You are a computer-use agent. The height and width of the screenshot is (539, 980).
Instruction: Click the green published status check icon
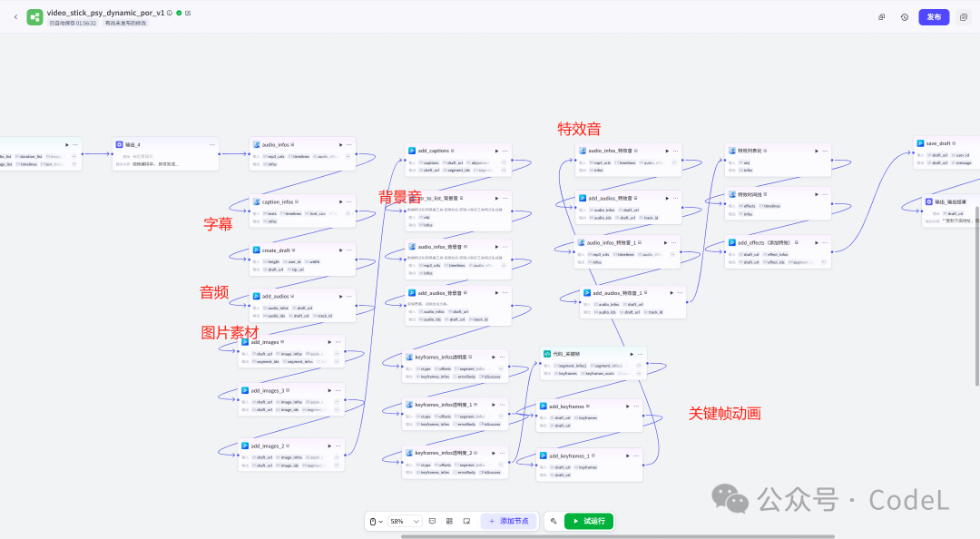[x=179, y=13]
